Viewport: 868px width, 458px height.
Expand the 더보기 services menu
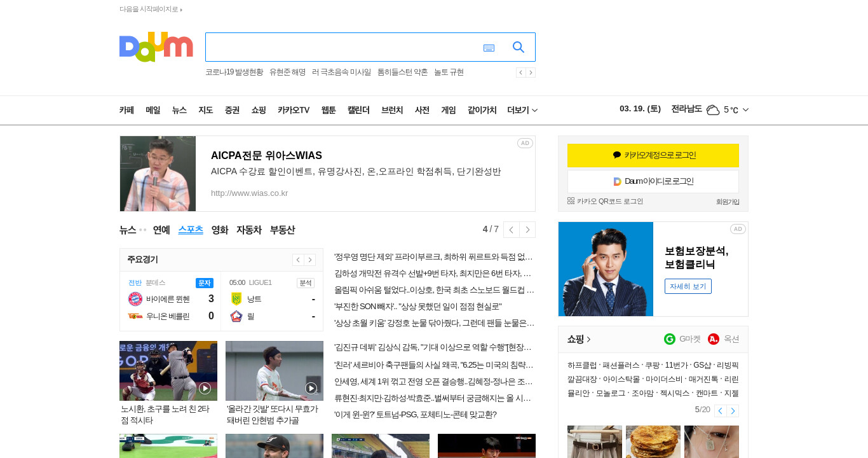click(x=522, y=110)
